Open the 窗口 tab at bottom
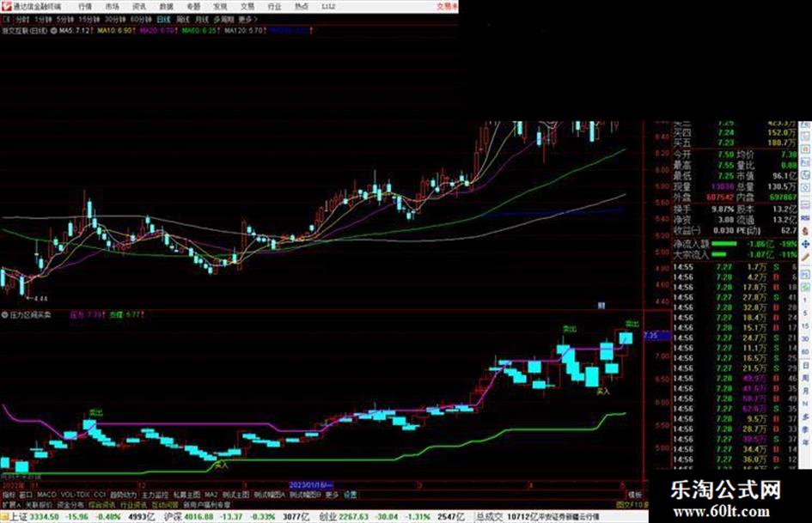Image resolution: width=812 pixels, height=523 pixels. click(x=26, y=495)
